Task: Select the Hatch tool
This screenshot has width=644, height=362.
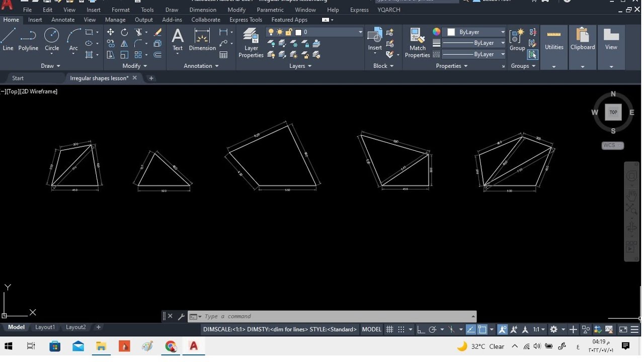Action: pyautogui.click(x=89, y=55)
